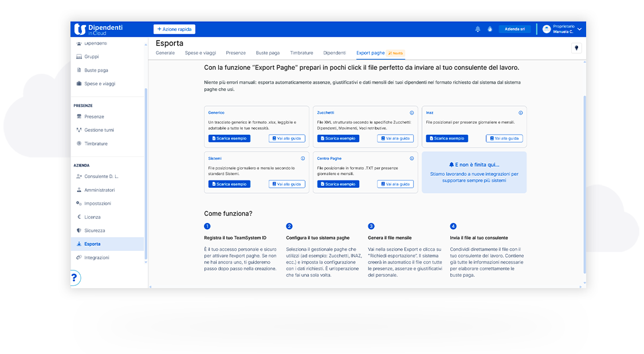This screenshot has width=644, height=354.
Task: Open Vai alla guida for Inaz
Action: pos(504,138)
